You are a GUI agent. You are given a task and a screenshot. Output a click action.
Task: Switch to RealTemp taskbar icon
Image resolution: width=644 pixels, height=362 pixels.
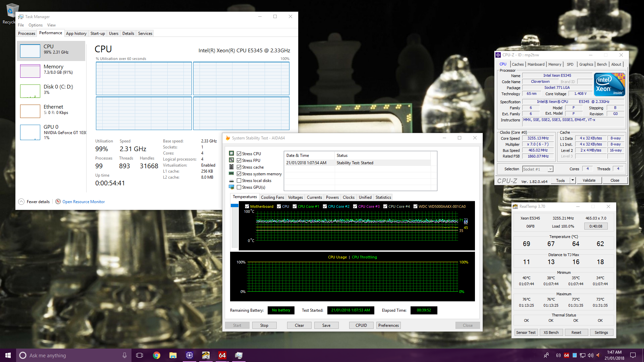pos(206,355)
